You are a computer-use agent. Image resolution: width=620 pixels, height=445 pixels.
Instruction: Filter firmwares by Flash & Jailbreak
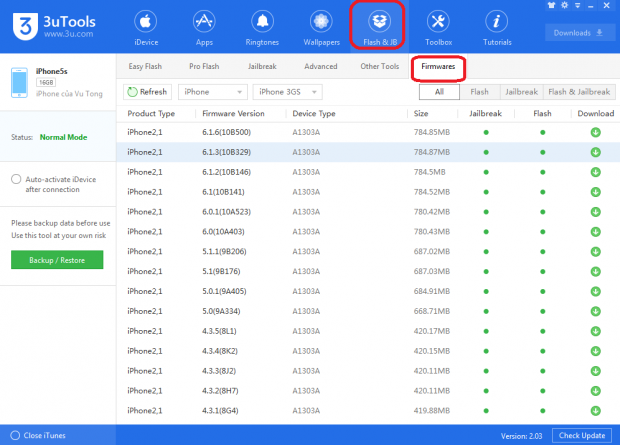pos(579,91)
